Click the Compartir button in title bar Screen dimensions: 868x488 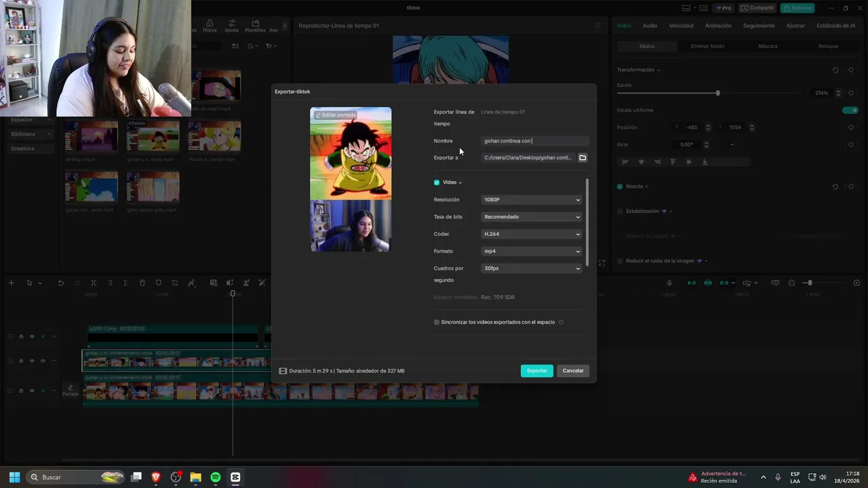[x=757, y=8]
